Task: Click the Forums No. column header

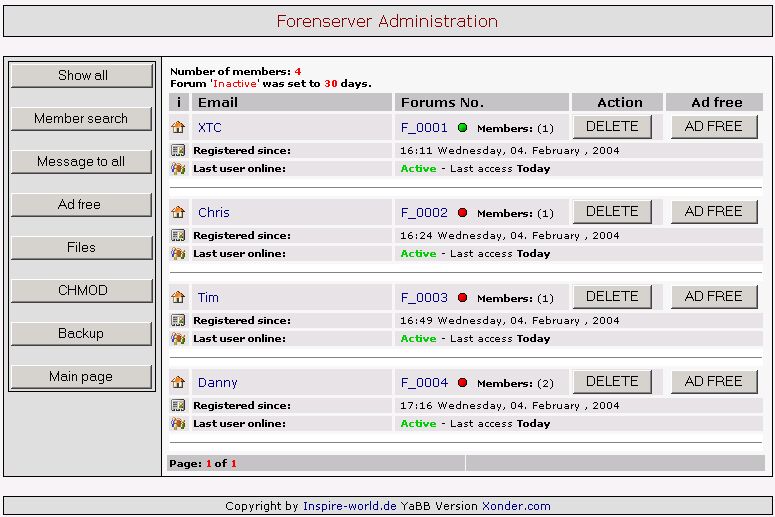Action: (481, 102)
